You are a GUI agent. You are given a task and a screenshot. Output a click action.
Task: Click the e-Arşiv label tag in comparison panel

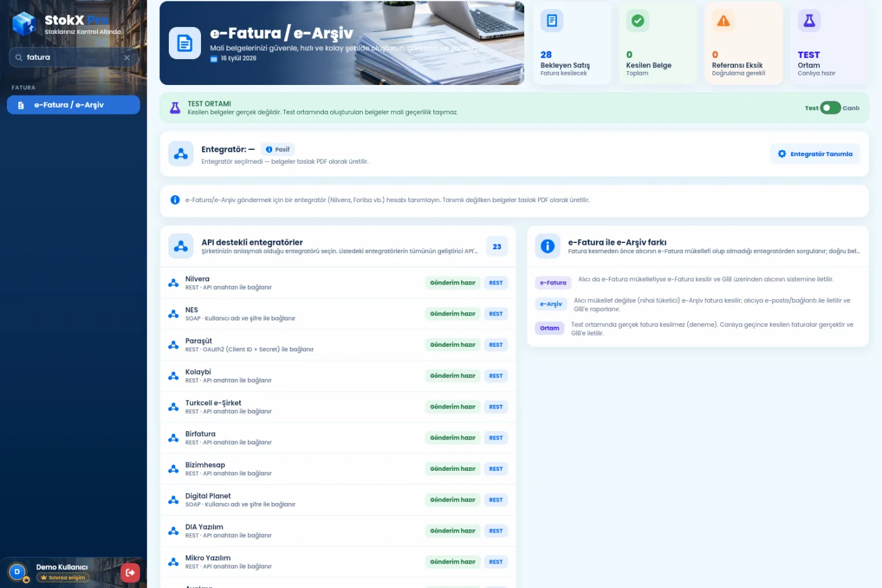551,303
